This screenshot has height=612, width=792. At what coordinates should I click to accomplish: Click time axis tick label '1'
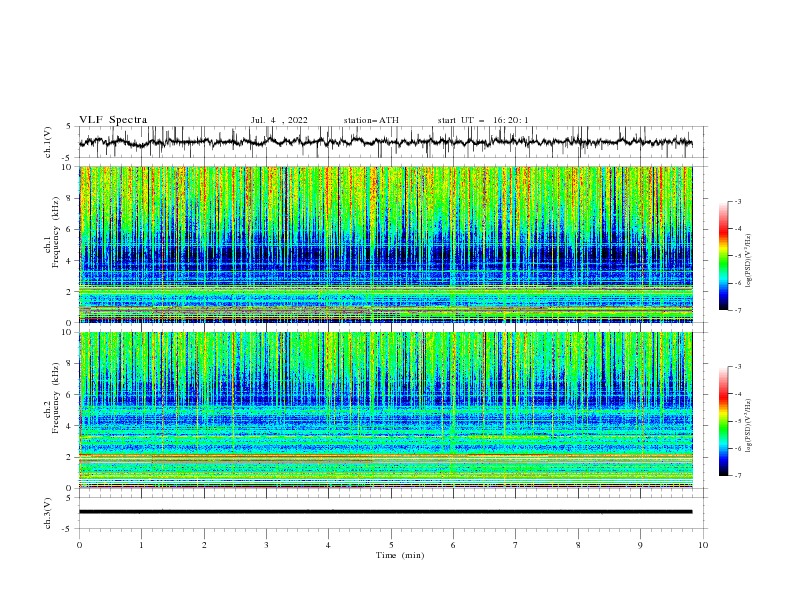pos(142,545)
